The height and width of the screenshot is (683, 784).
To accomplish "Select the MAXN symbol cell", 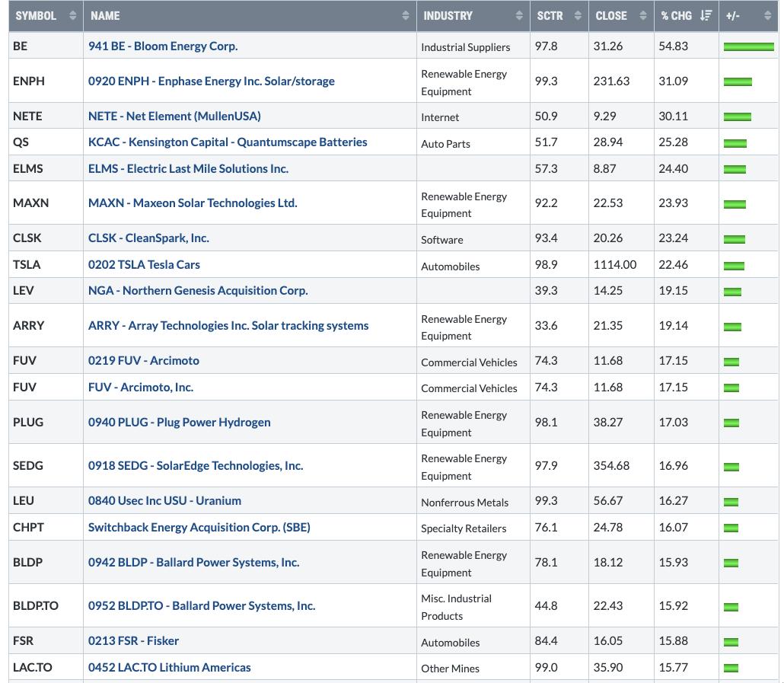I will (30, 203).
